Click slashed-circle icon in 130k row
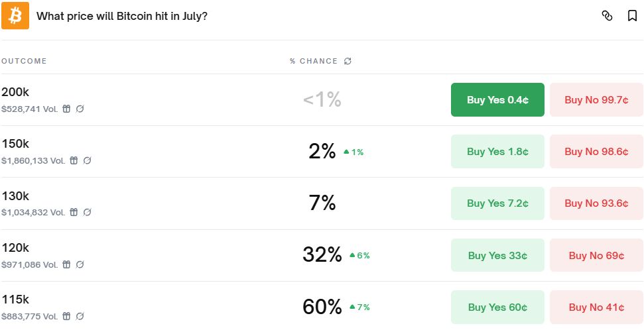The image size is (644, 330). tap(87, 212)
